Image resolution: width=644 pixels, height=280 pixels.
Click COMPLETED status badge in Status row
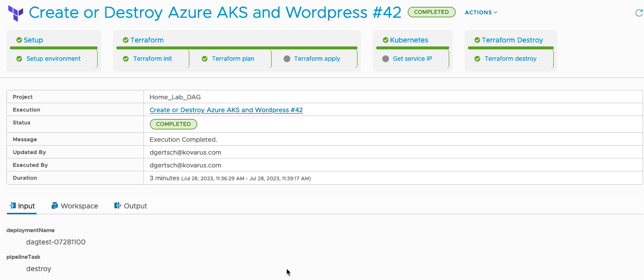coord(173,124)
